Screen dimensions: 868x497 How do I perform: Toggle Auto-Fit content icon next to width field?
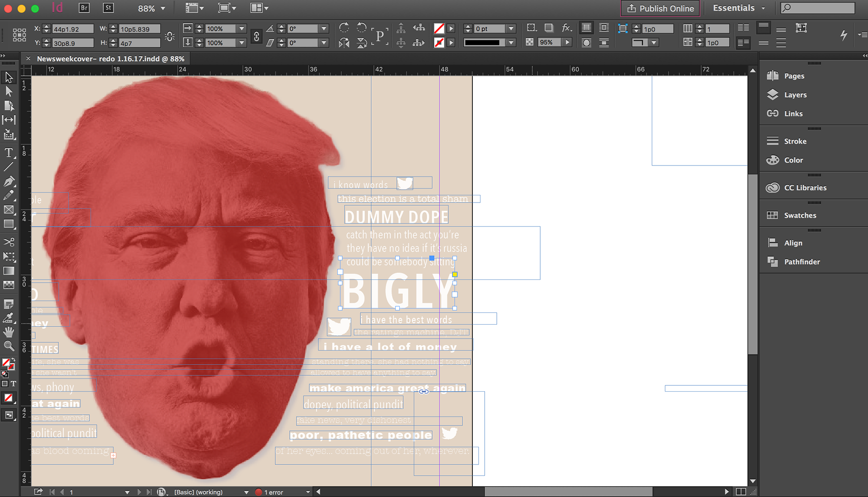click(170, 36)
